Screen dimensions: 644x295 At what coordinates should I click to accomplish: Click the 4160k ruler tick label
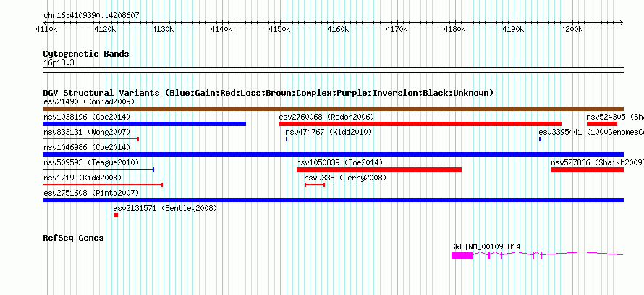pyautogui.click(x=338, y=30)
